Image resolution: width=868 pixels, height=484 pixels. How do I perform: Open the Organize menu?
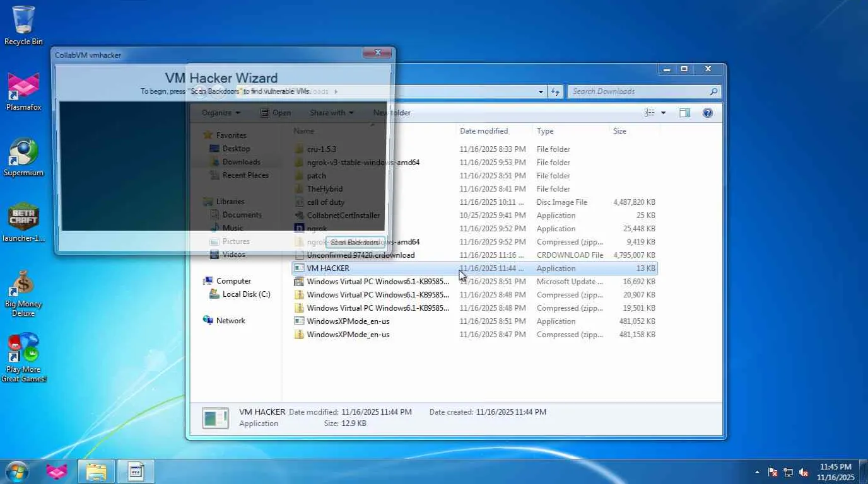(x=220, y=113)
